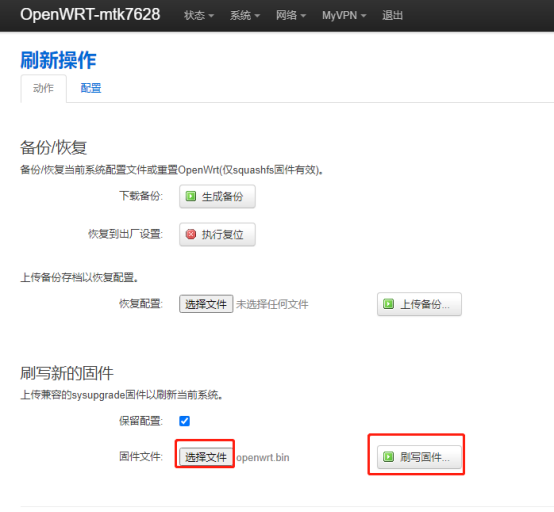
Task: Open the 系统 dropdown menu
Action: pyautogui.click(x=245, y=16)
